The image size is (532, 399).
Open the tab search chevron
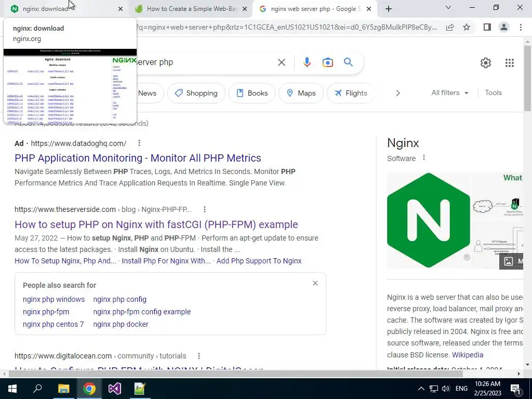[448, 7]
